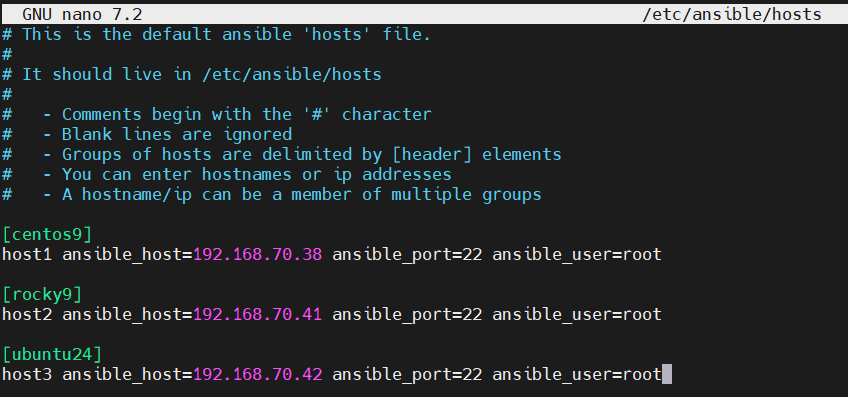This screenshot has height=397, width=848.
Task: Click the 'You can enter hostnames or ip addresses' line
Action: (227, 175)
